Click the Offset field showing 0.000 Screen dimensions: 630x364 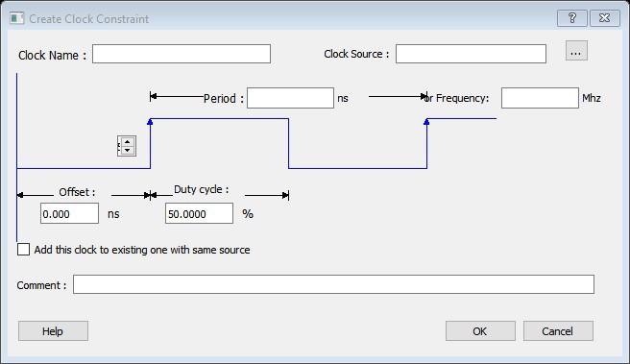point(69,213)
